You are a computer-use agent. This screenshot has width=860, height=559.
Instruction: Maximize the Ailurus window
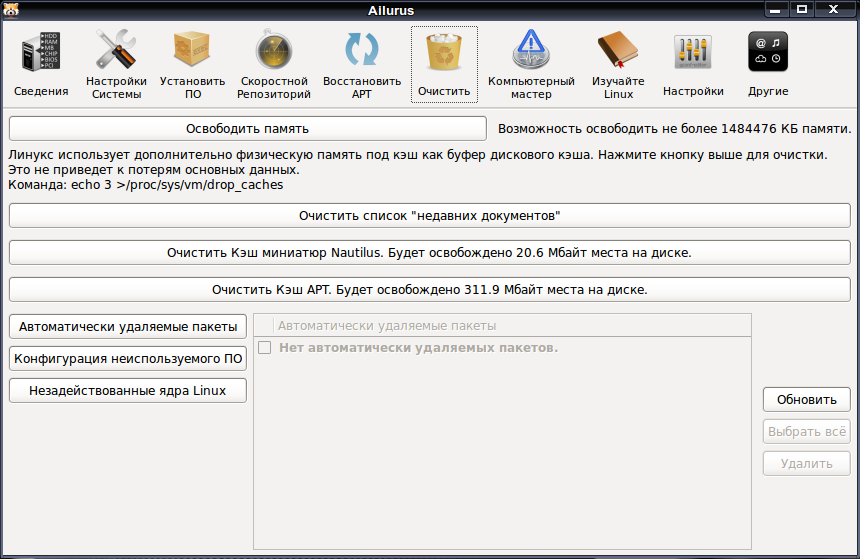[x=802, y=9]
